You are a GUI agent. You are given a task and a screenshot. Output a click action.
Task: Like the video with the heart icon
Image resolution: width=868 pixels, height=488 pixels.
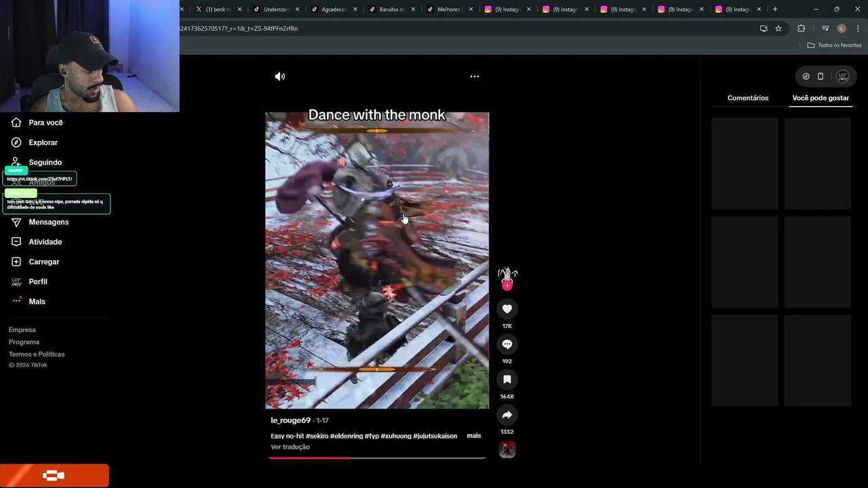coord(507,309)
